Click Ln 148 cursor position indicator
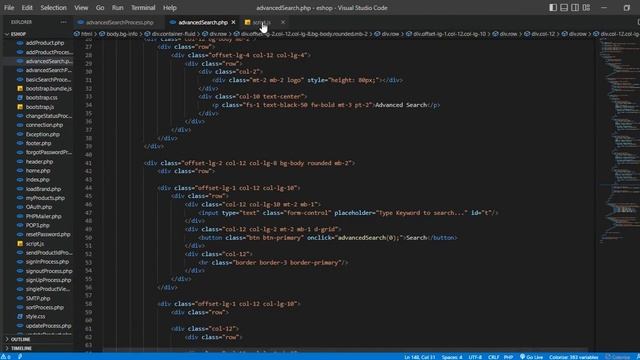 click(420, 357)
